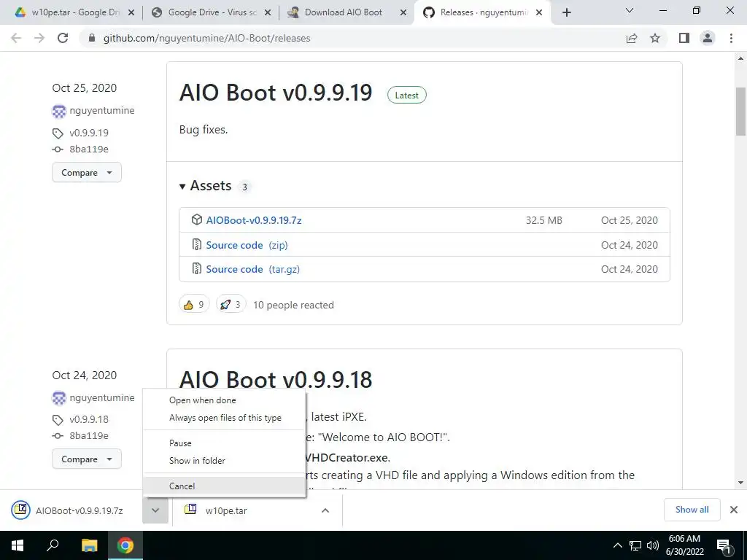This screenshot has height=560, width=747.
Task: Click the AIOBoot download progress icon
Action: click(x=20, y=510)
